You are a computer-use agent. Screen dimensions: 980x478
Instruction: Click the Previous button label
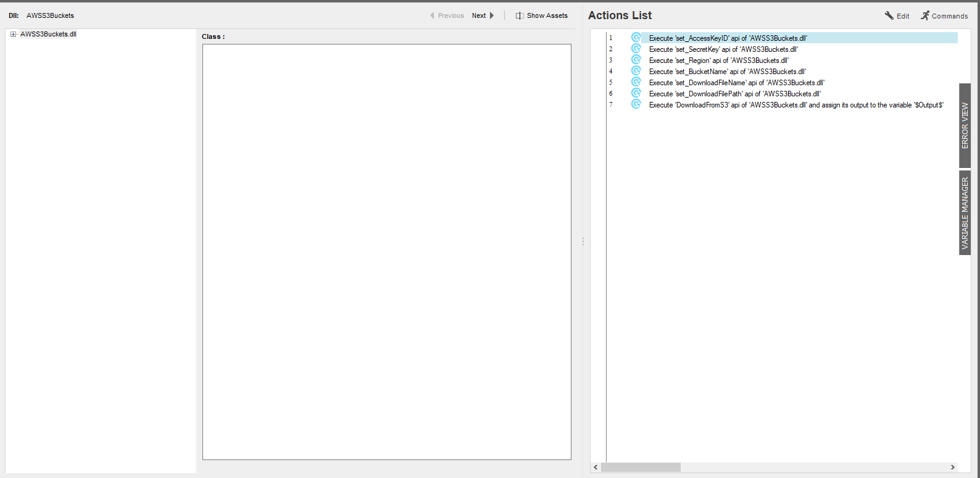click(451, 15)
